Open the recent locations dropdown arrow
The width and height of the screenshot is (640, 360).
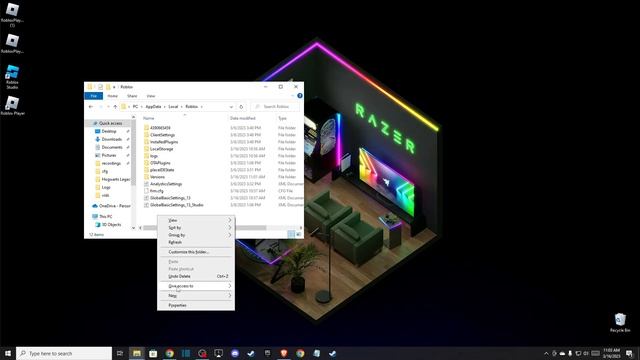(108, 107)
